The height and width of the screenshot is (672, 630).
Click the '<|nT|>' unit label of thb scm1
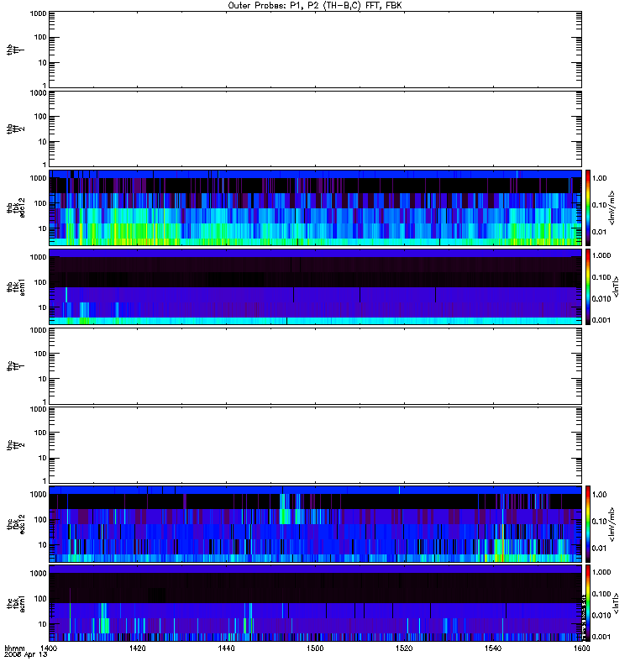(616, 286)
